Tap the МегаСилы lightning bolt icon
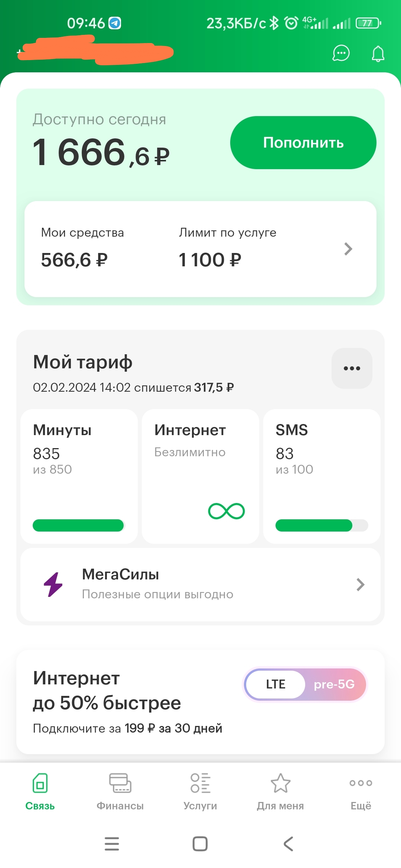This screenshot has height=868, width=401. [53, 584]
